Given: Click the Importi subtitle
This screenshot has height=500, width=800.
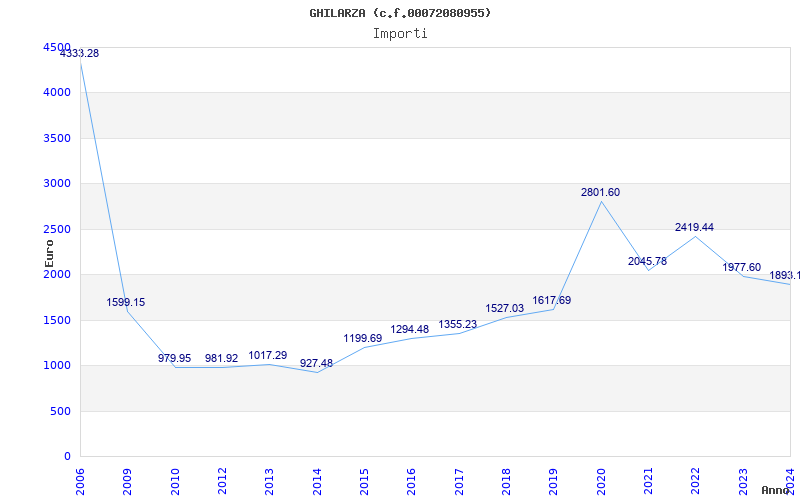Looking at the screenshot, I should (x=400, y=34).
